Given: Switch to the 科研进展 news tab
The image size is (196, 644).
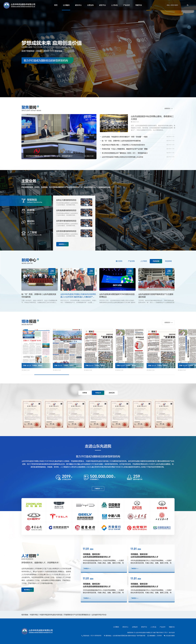Looking at the screenshot, I should pos(156,261).
